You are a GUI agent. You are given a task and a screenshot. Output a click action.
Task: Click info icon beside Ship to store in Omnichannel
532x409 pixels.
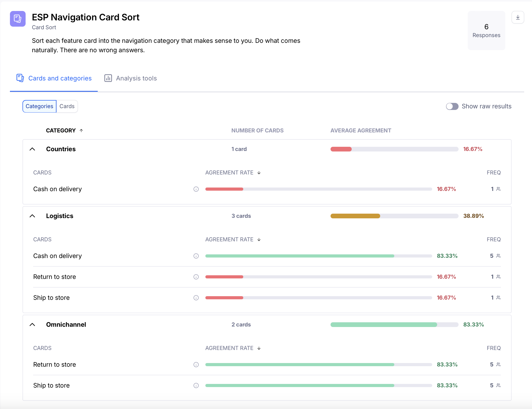[x=196, y=385]
